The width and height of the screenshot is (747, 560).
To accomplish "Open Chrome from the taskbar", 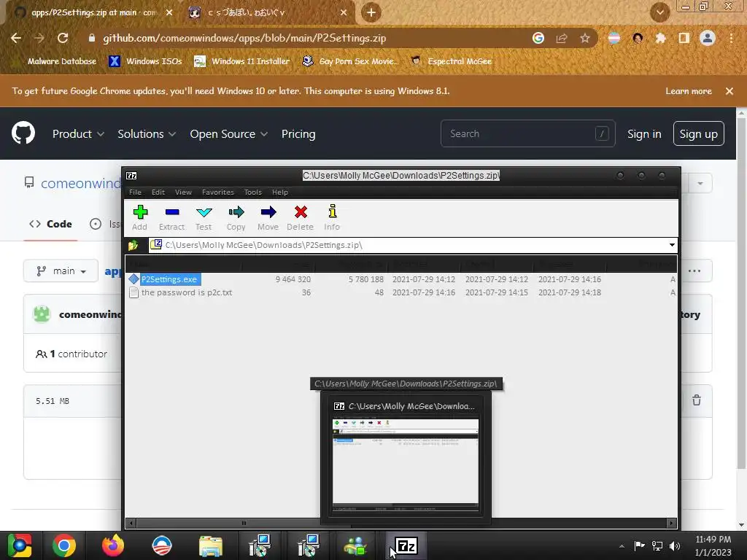I will 64,545.
